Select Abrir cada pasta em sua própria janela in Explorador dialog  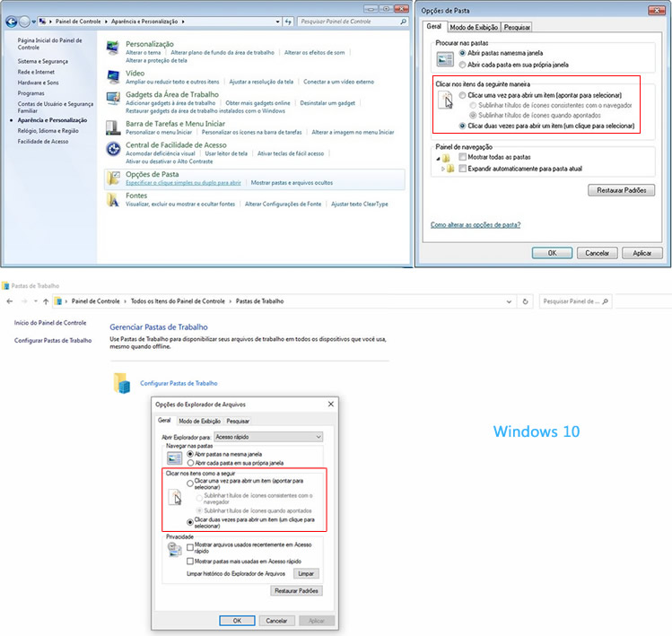(x=190, y=463)
